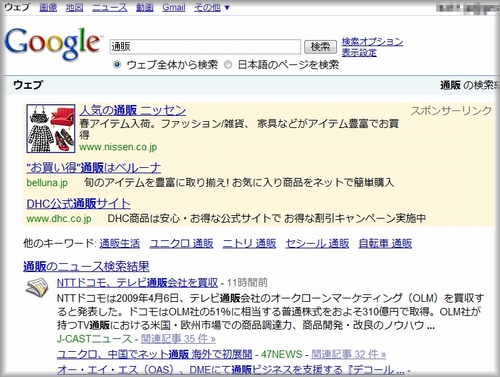Click the www.dhc.co.jp URL text
This screenshot has height=377, width=500.
(59, 219)
